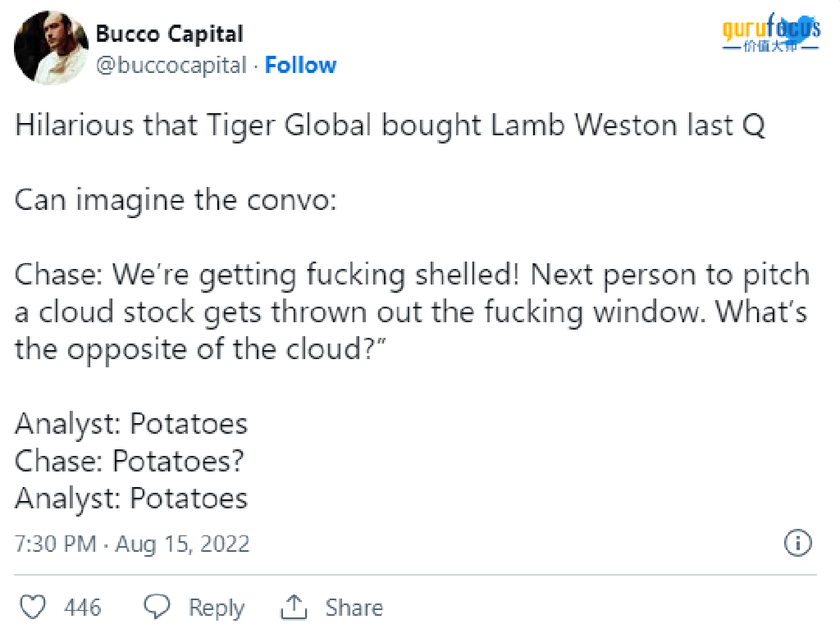
Task: Follow the buccocapital account
Action: (x=300, y=65)
